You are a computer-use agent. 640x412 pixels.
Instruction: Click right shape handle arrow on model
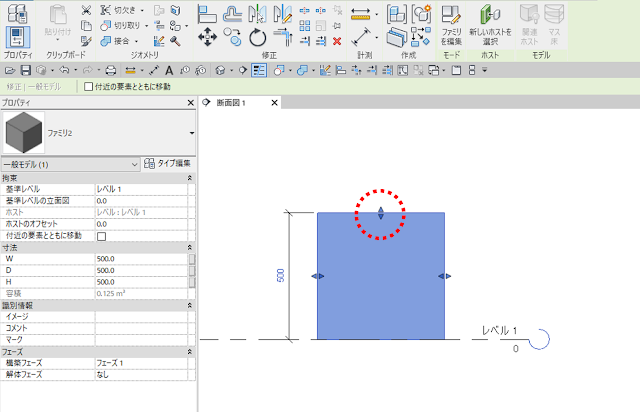click(x=445, y=276)
